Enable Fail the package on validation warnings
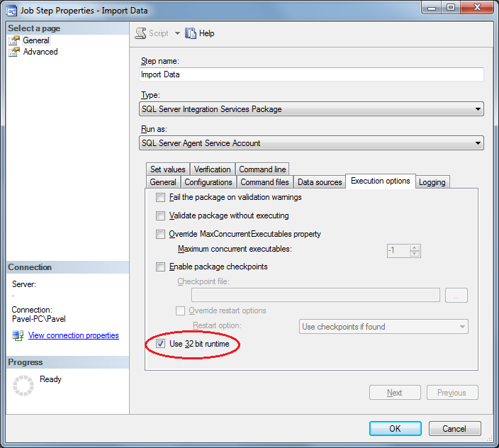 [160, 197]
